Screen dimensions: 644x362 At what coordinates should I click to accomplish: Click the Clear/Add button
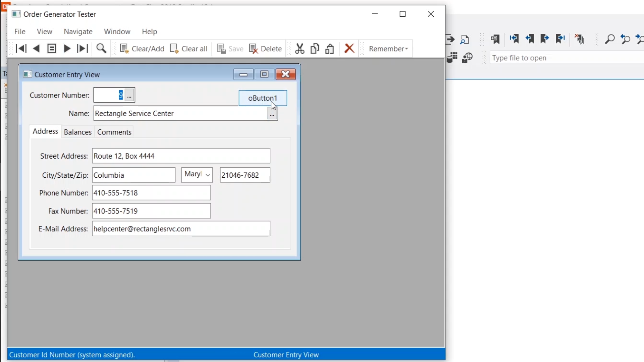click(x=142, y=49)
